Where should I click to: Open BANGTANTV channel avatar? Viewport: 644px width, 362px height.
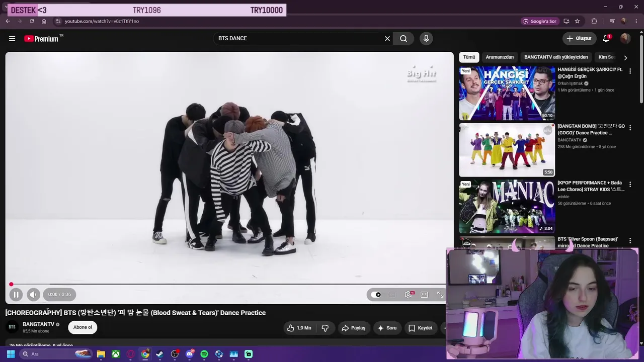[x=12, y=327]
